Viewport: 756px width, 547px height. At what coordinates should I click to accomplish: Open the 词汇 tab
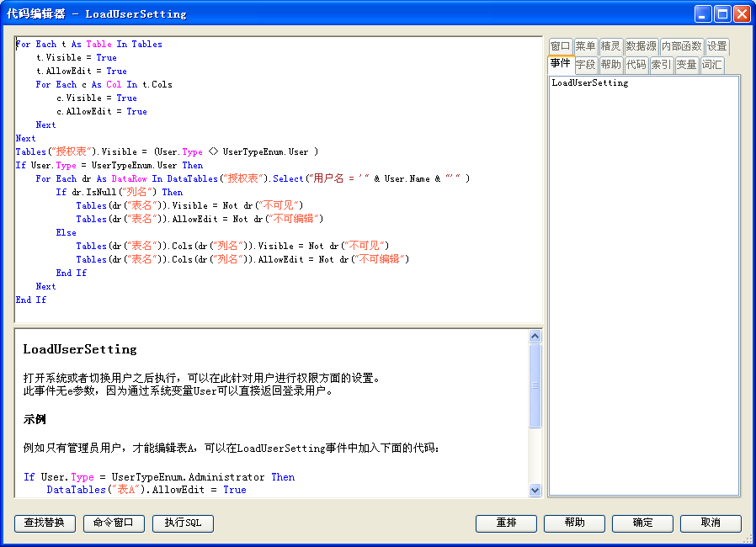pos(711,65)
